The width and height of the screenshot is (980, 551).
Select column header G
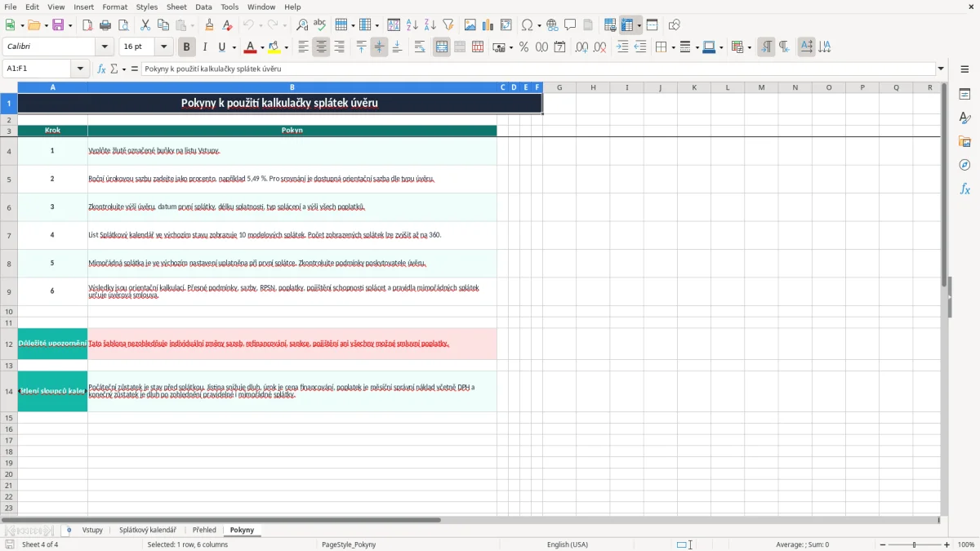coord(559,87)
